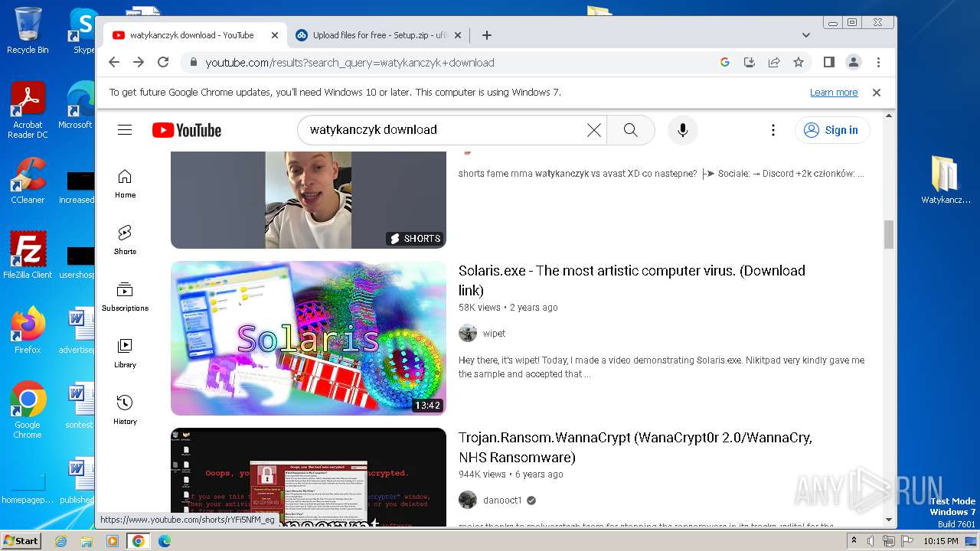Open Trojan.Ransom.WannaCrypt video title link

pyautogui.click(x=635, y=448)
